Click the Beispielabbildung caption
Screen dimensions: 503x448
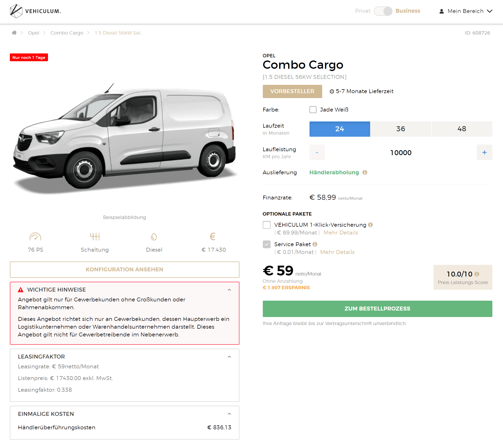(x=125, y=217)
